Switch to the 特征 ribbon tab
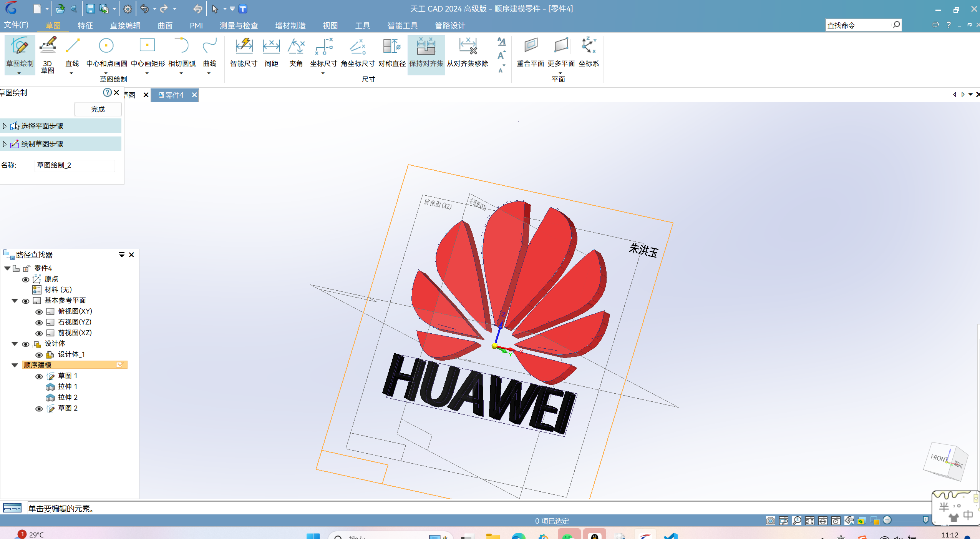The height and width of the screenshot is (539, 980). [x=85, y=25]
